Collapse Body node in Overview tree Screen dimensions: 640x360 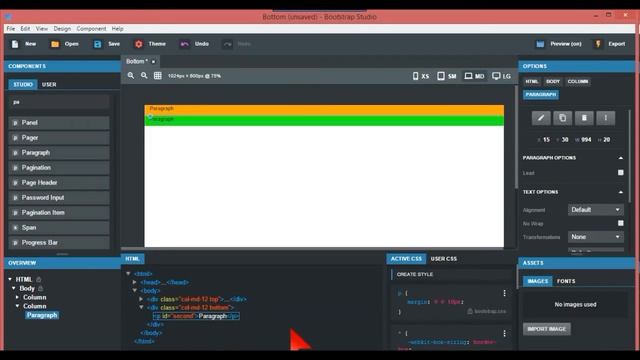(x=14, y=289)
